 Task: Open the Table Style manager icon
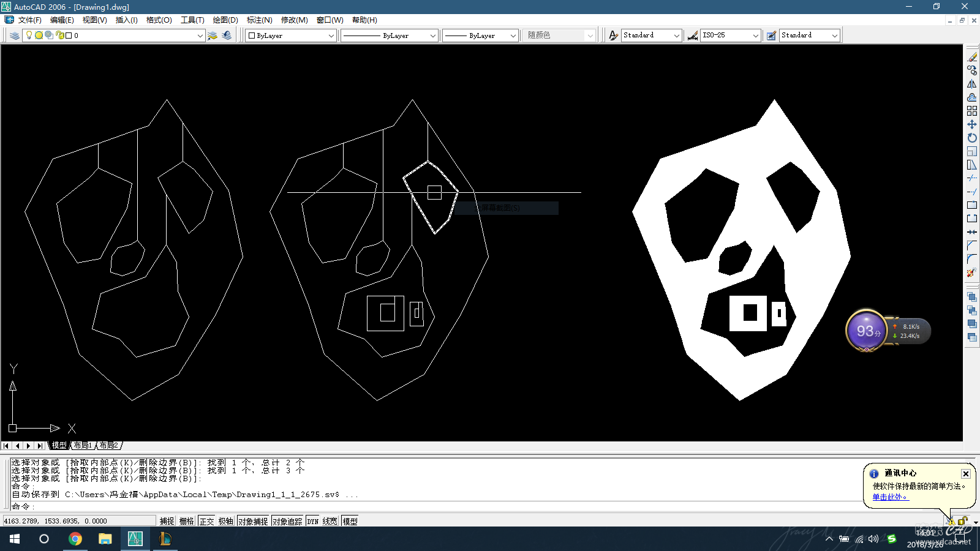point(771,36)
